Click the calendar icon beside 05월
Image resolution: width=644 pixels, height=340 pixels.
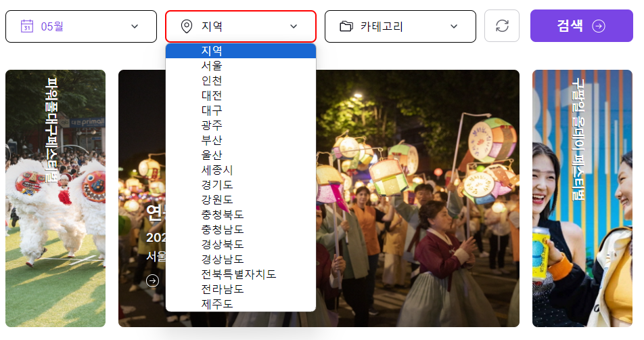coord(26,26)
